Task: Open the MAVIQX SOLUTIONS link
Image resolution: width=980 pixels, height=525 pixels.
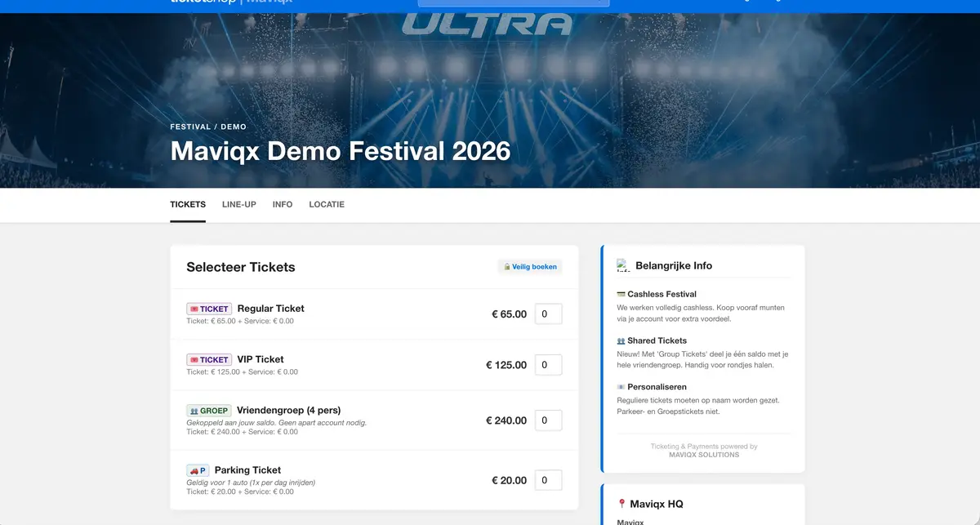Action: click(x=704, y=455)
